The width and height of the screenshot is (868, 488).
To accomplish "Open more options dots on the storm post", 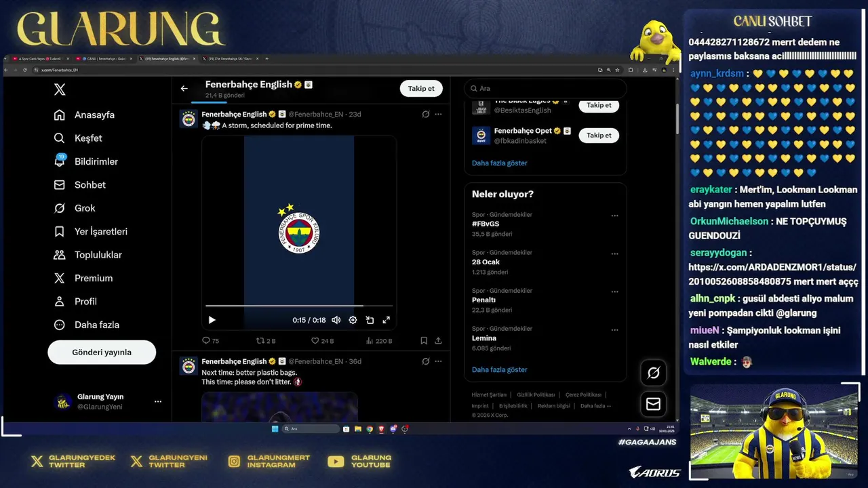I will (438, 114).
